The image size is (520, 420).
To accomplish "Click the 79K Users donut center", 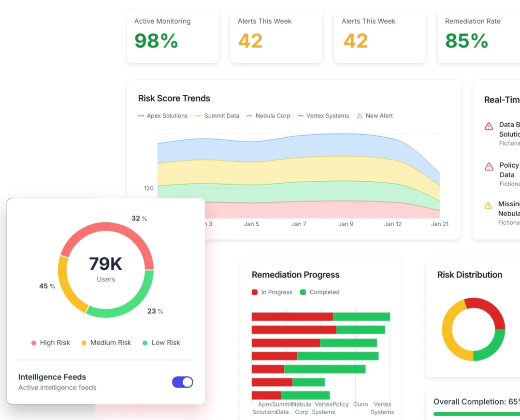I will coord(106,269).
